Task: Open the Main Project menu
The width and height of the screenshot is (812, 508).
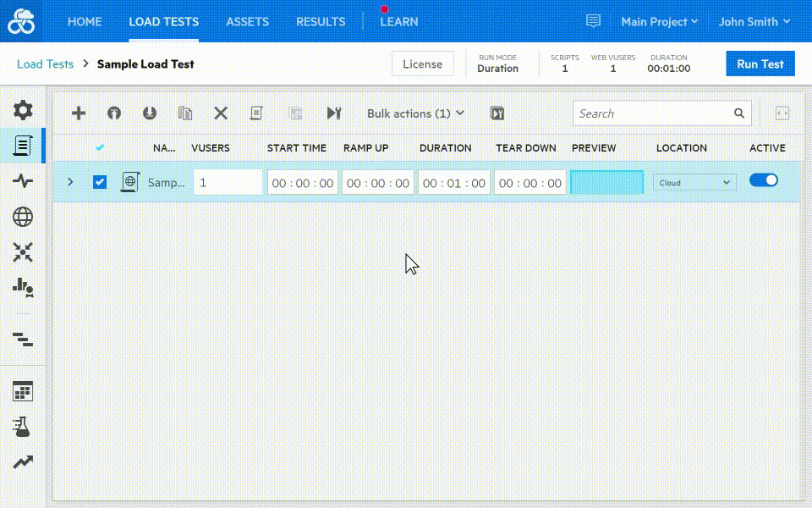Action: click(x=659, y=22)
